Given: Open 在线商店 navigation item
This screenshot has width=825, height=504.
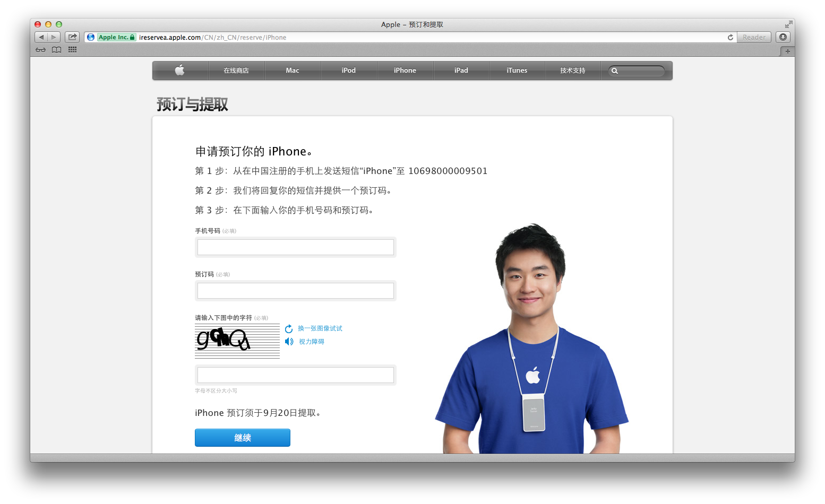Looking at the screenshot, I should coord(236,70).
